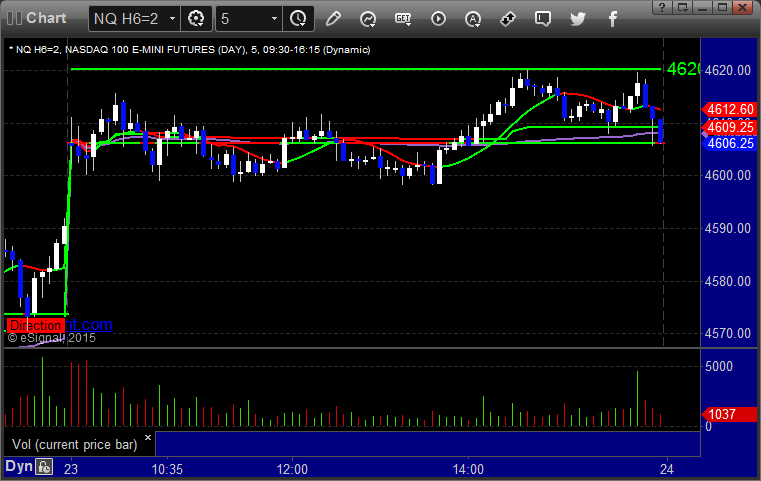Viewport: 761px width, 481px height.
Task: Click the green 4620 line label
Action: tap(683, 69)
